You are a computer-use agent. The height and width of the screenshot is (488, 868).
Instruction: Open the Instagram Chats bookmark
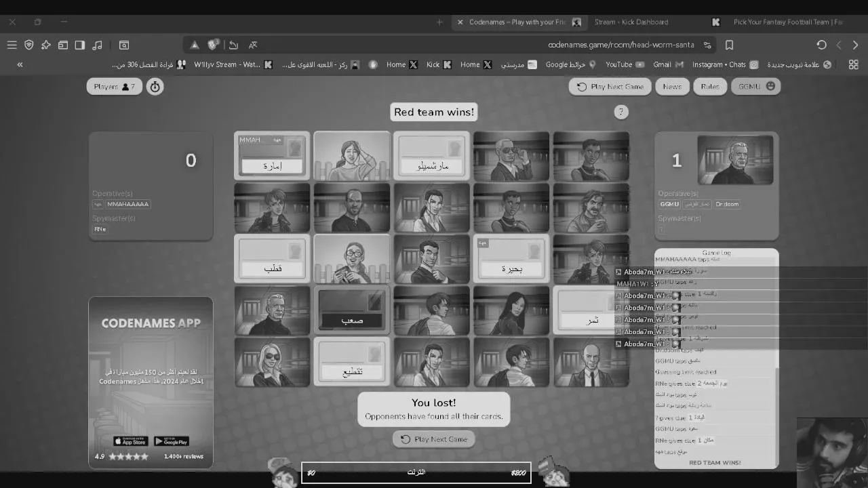[x=725, y=64]
